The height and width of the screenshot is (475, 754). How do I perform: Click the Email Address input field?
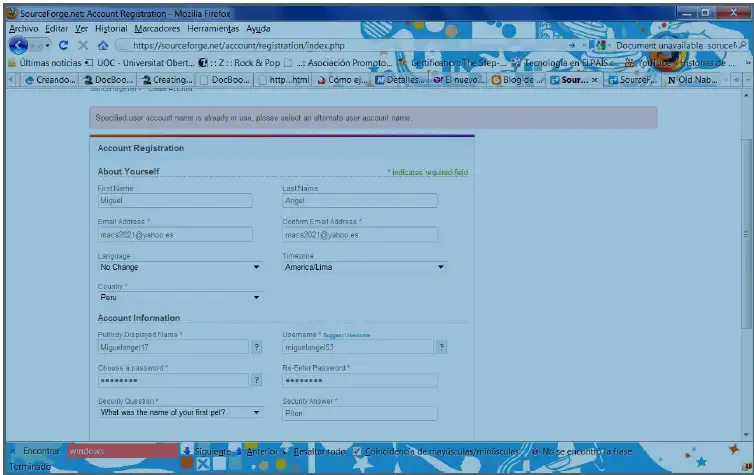click(x=175, y=235)
